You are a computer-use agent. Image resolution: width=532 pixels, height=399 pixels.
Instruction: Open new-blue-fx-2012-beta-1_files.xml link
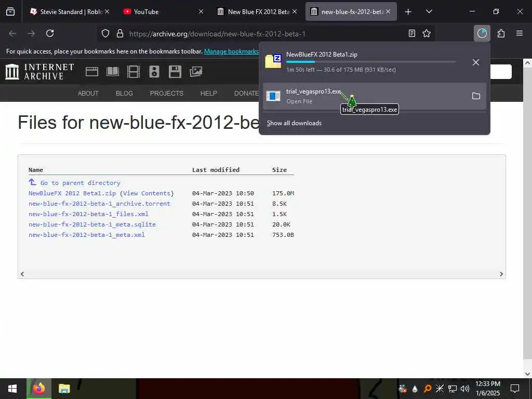click(88, 214)
